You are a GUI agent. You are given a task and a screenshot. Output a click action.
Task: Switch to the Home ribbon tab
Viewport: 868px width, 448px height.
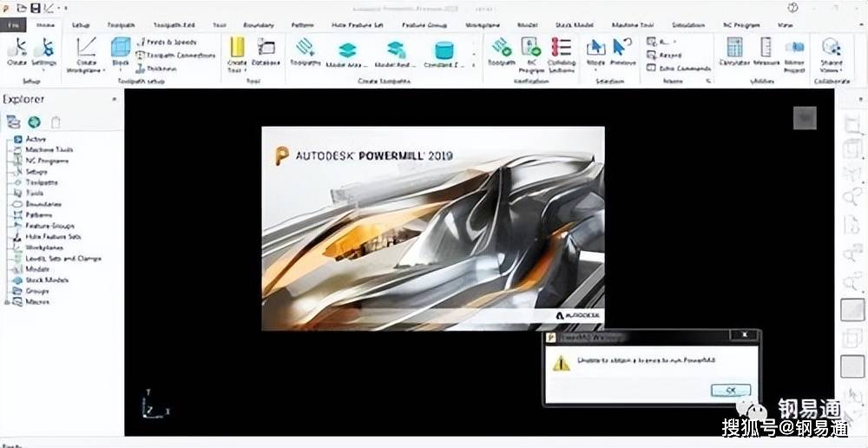click(x=44, y=25)
